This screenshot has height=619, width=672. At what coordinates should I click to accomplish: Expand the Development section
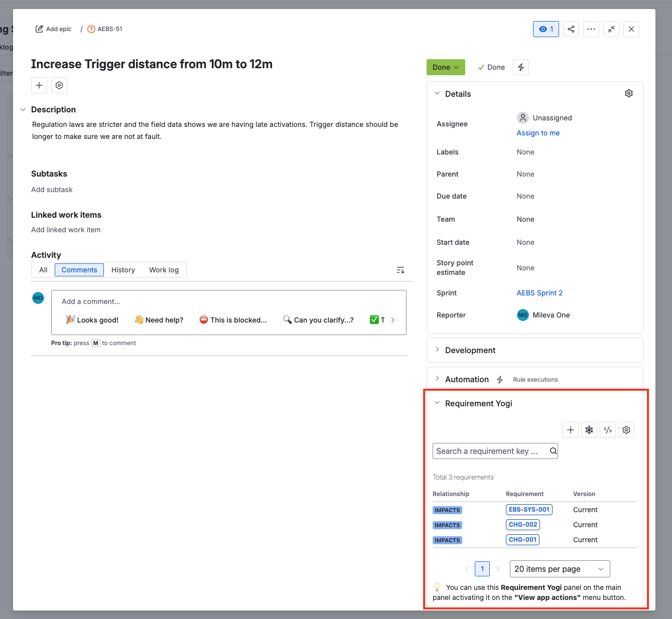click(437, 350)
